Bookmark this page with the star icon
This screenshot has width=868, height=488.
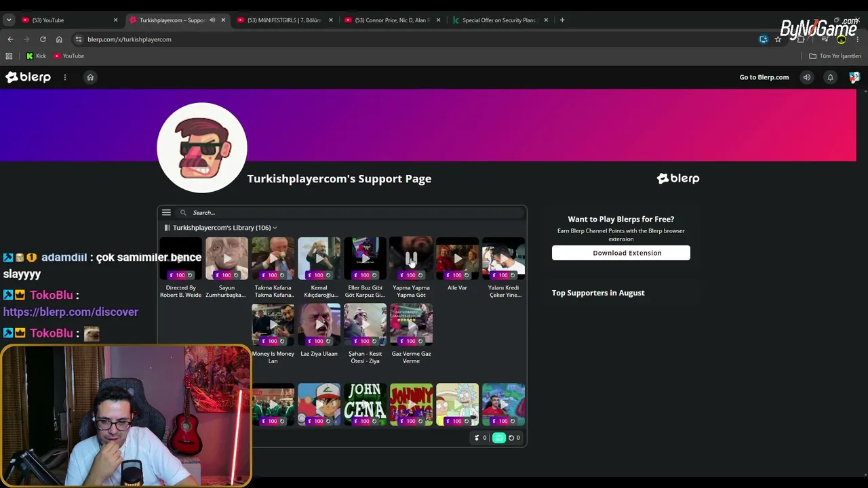[778, 39]
